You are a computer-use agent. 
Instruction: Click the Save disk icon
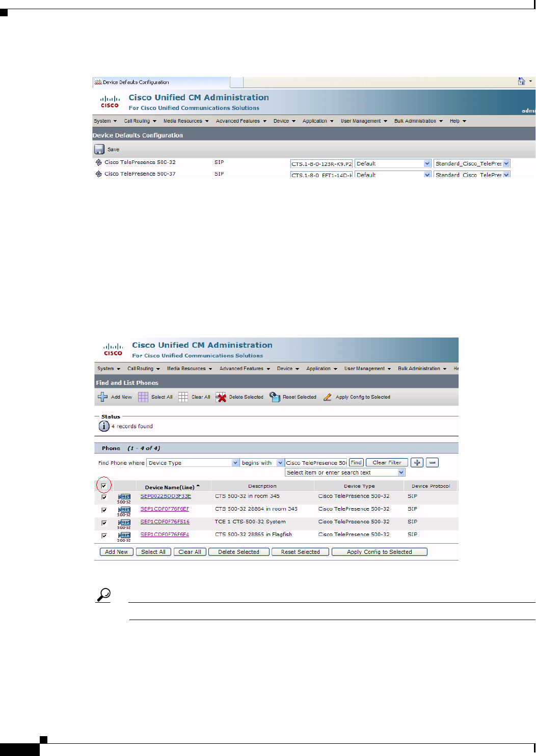point(99,149)
